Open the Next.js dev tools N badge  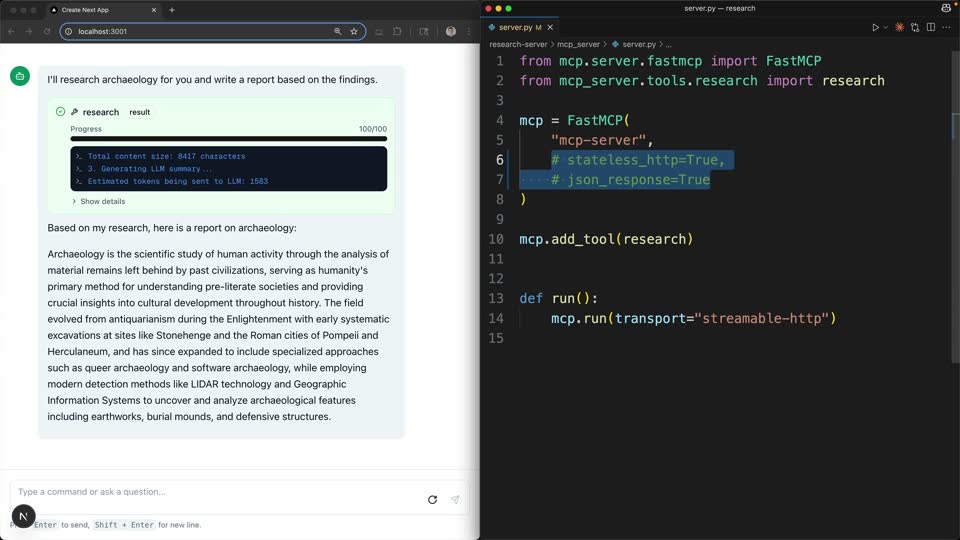[x=23, y=516]
